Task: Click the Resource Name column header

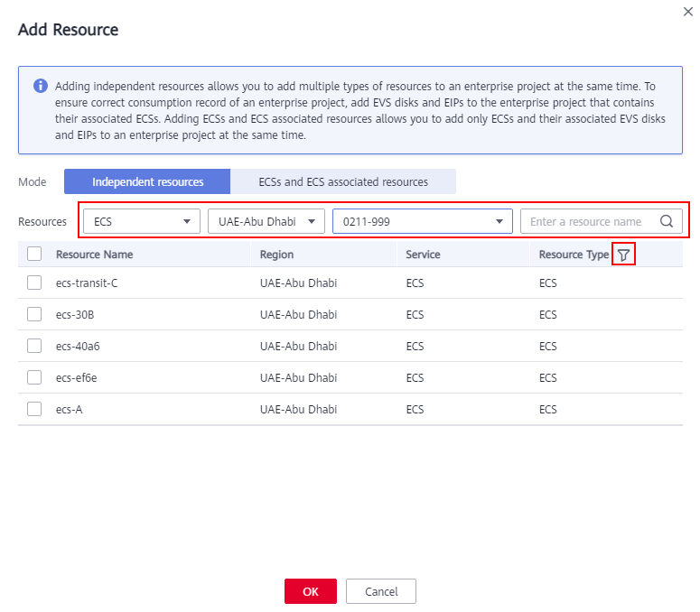Action: click(x=94, y=255)
